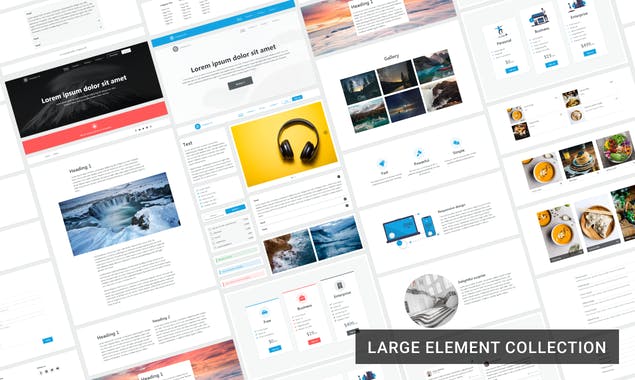Click the Free plan cloud icon
This screenshot has height=380, width=635.
[264, 312]
